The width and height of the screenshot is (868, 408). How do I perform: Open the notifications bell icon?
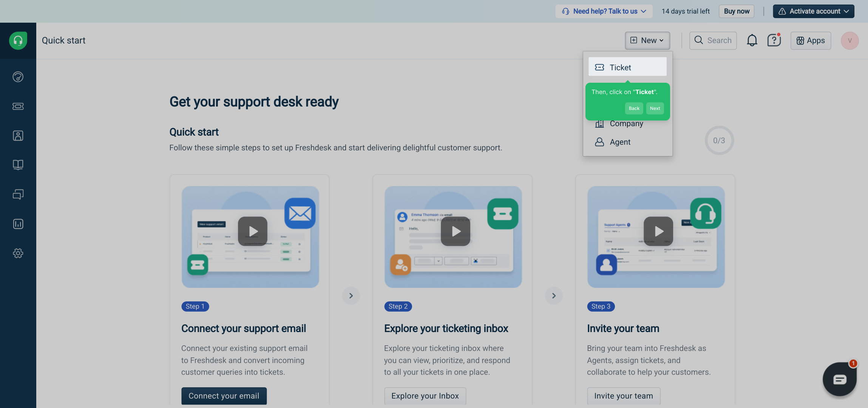pyautogui.click(x=752, y=40)
